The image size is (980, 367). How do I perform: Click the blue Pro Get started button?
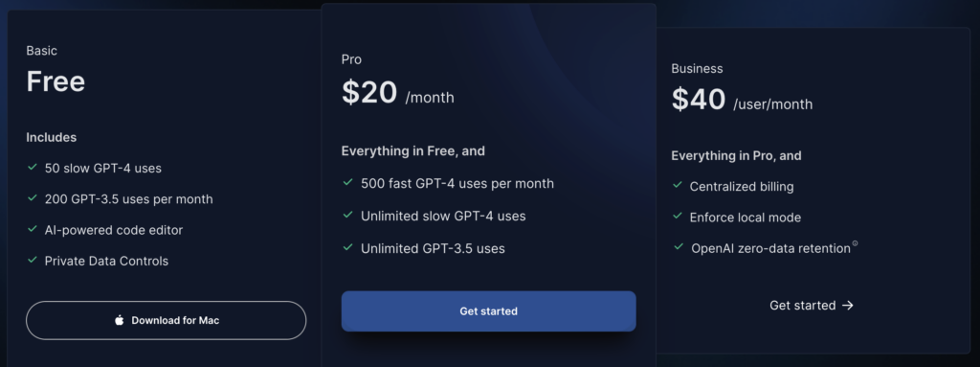tap(489, 310)
